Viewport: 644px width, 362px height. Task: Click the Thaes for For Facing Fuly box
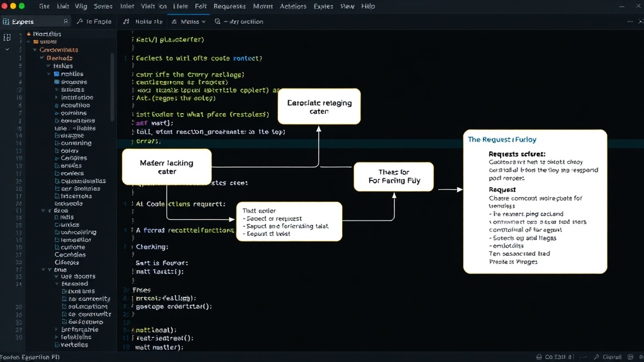(x=394, y=177)
